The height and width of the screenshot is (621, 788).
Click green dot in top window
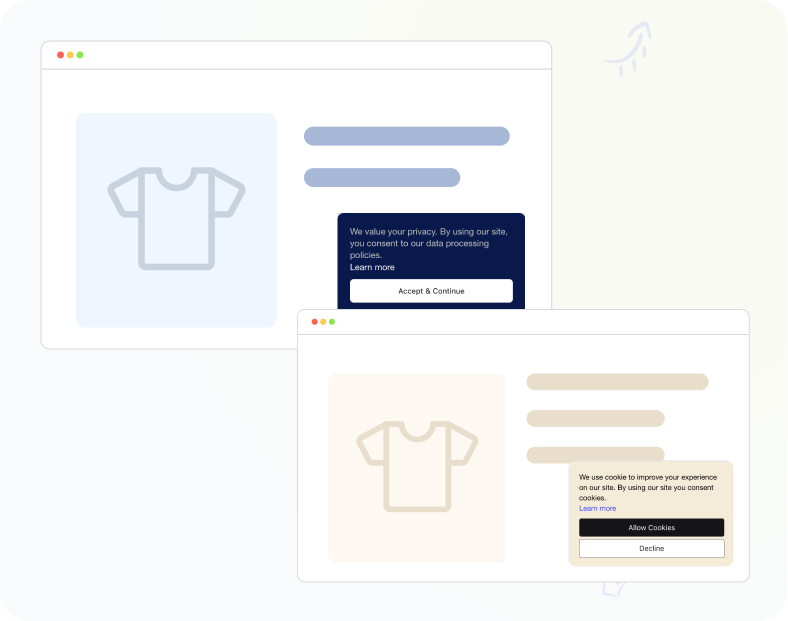coord(80,55)
